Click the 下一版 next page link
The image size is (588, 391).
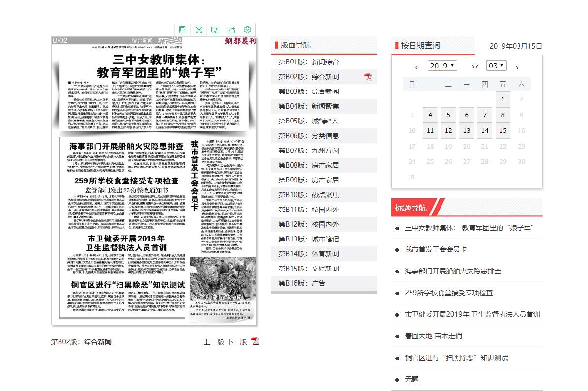[x=236, y=342]
